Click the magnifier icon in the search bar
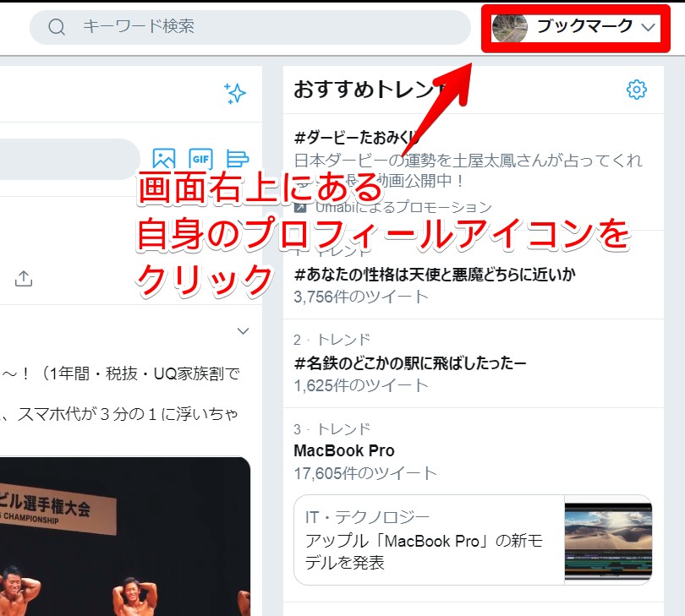 (x=57, y=27)
